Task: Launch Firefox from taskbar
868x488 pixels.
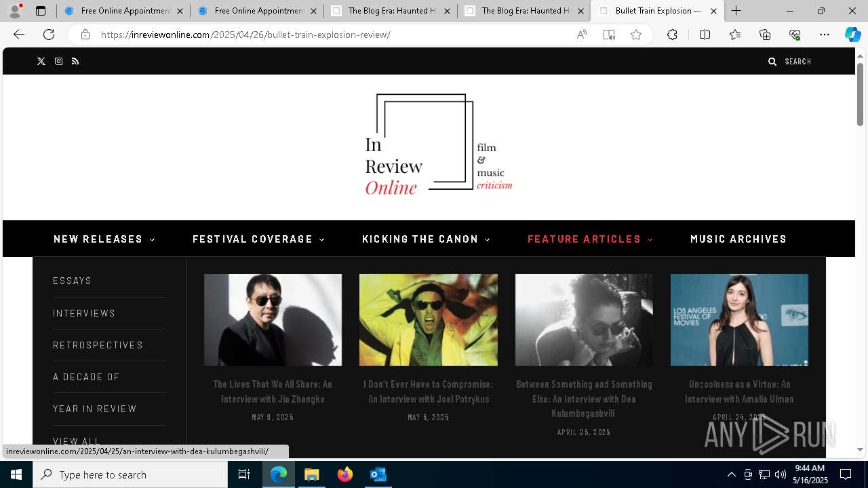Action: [344, 474]
